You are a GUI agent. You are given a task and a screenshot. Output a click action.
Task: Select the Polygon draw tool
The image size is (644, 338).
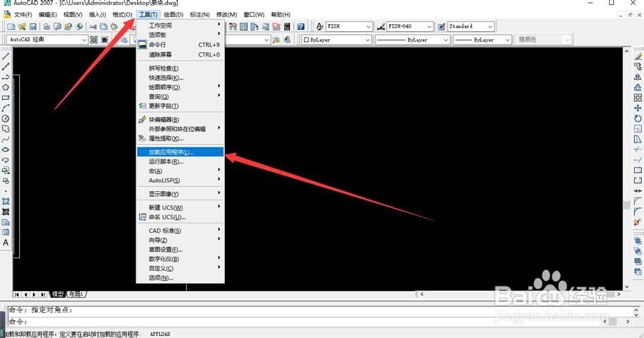click(6, 88)
